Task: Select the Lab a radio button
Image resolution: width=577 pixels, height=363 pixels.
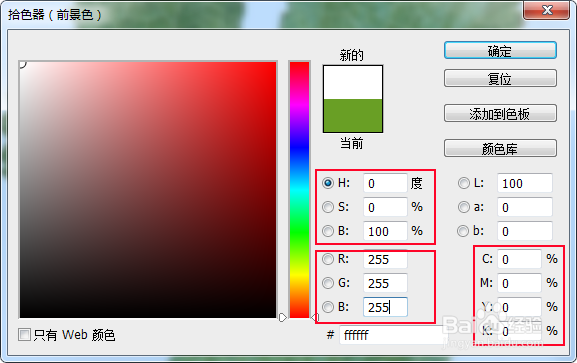Action: tap(464, 207)
